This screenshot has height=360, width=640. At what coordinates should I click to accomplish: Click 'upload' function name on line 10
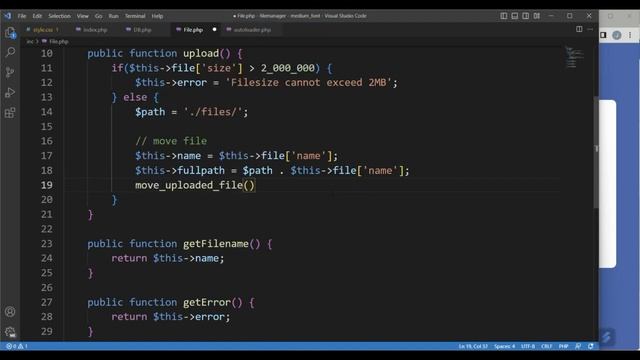click(201, 53)
